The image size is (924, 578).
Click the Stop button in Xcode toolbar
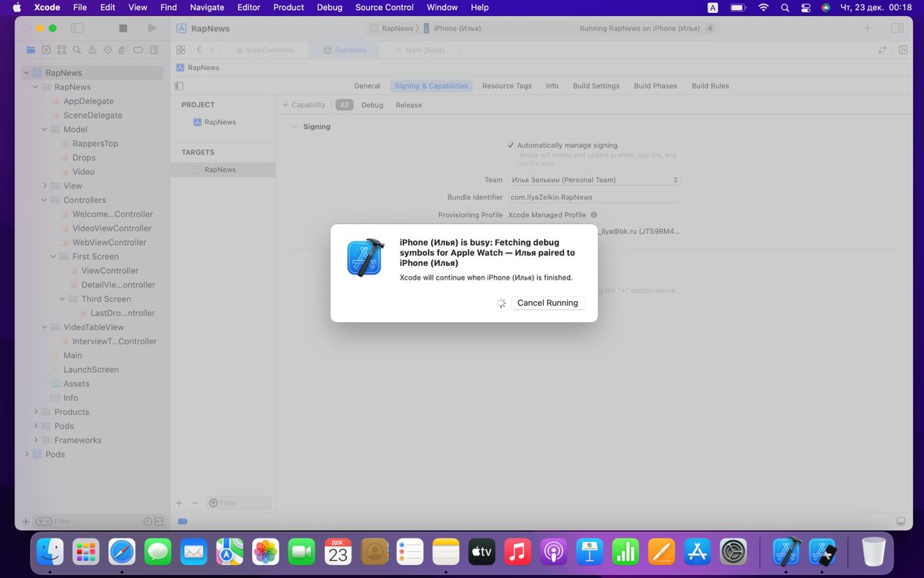coord(123,28)
